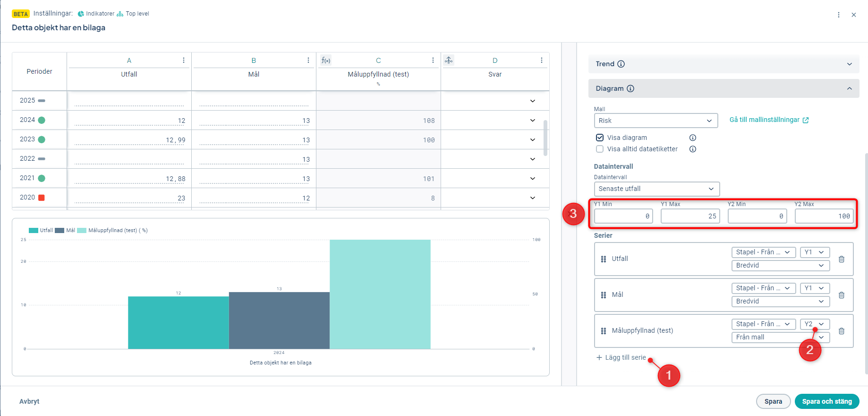Expand the Trend section
This screenshot has height=416, width=868.
(723, 64)
